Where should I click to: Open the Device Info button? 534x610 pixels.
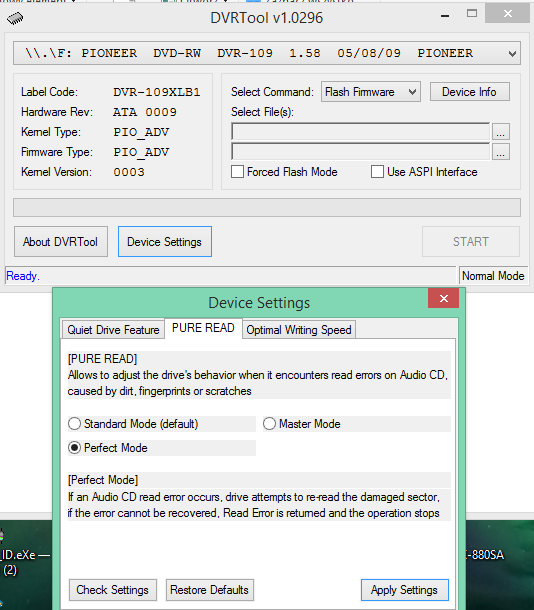coord(469,92)
